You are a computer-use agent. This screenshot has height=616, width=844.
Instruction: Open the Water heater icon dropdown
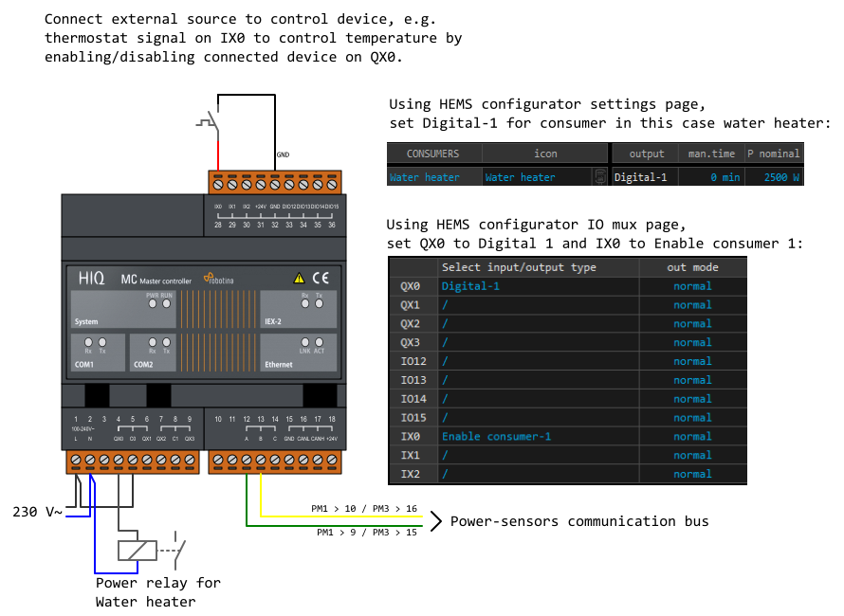coord(537,177)
